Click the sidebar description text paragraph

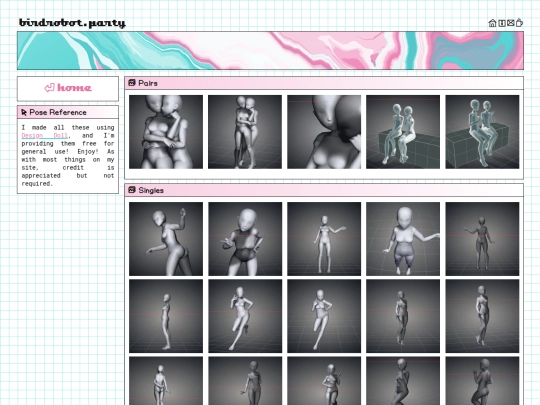coord(68,155)
